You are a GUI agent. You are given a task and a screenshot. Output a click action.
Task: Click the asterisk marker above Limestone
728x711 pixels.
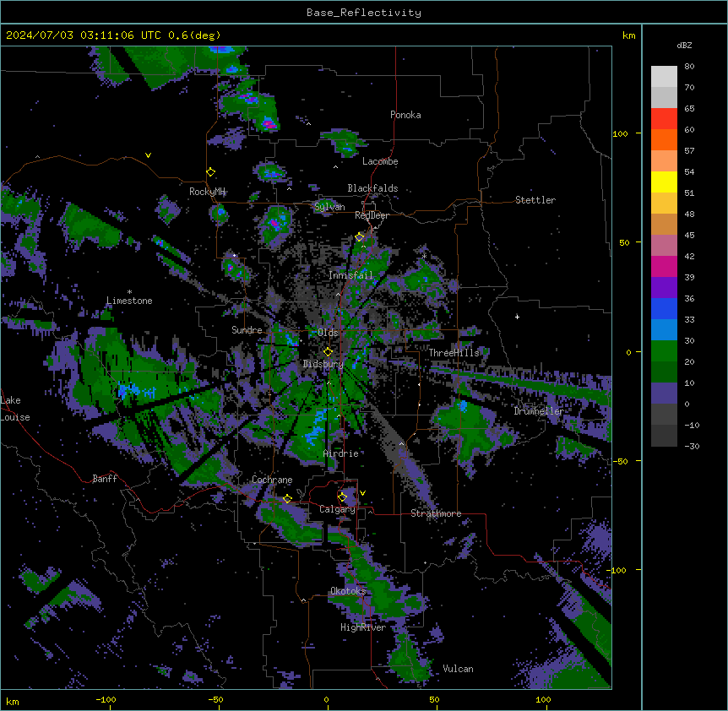tap(129, 292)
